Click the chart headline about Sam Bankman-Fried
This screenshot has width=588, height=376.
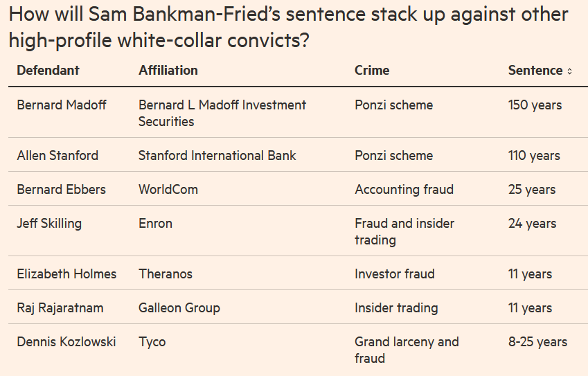point(288,28)
